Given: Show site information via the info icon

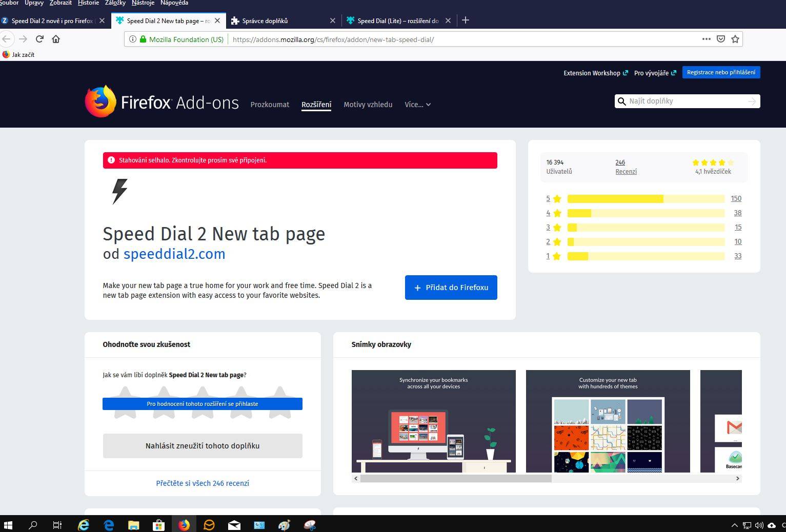Looking at the screenshot, I should click(x=133, y=39).
